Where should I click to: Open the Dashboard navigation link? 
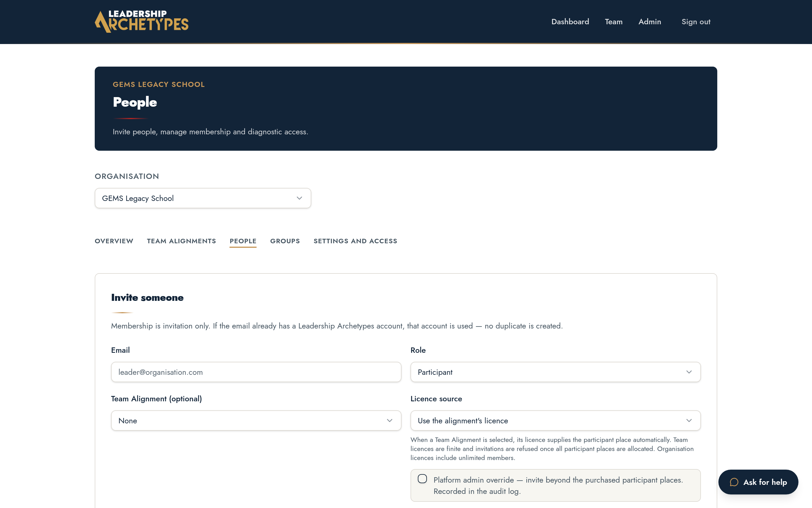click(x=570, y=21)
